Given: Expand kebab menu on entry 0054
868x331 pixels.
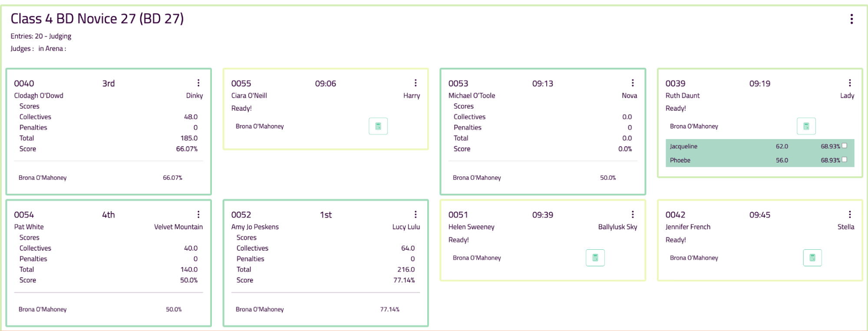Looking at the screenshot, I should pyautogui.click(x=198, y=215).
